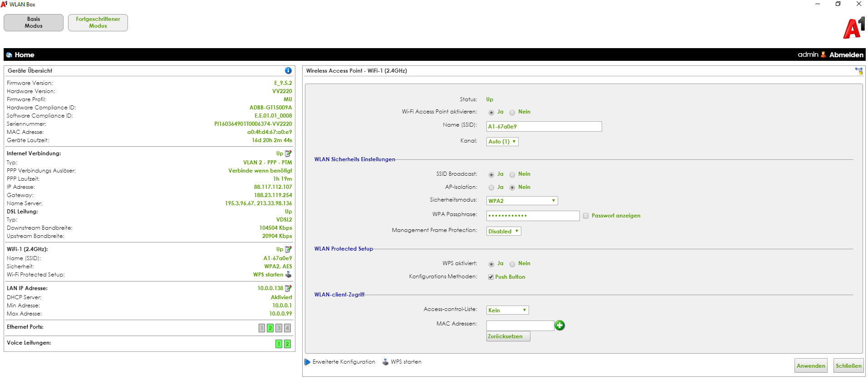Click the Sicherheit value WPA2, AES
The height and width of the screenshot is (380, 868).
click(x=278, y=266)
